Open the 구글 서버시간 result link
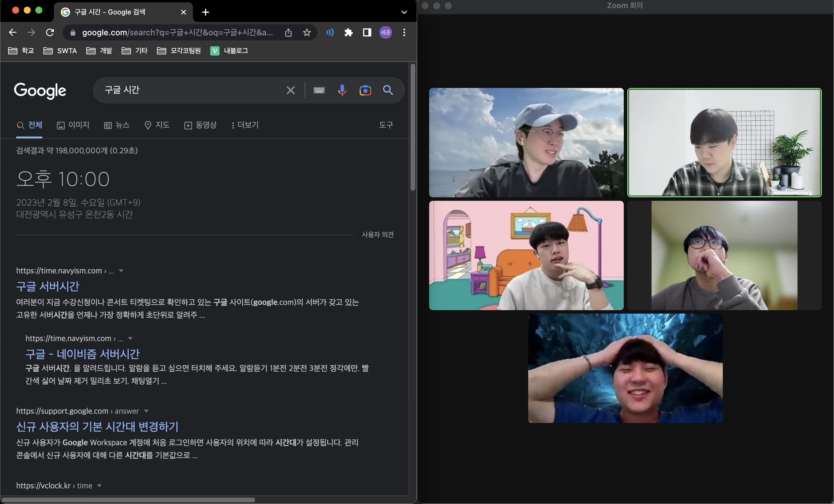This screenshot has width=834, height=504. click(48, 286)
